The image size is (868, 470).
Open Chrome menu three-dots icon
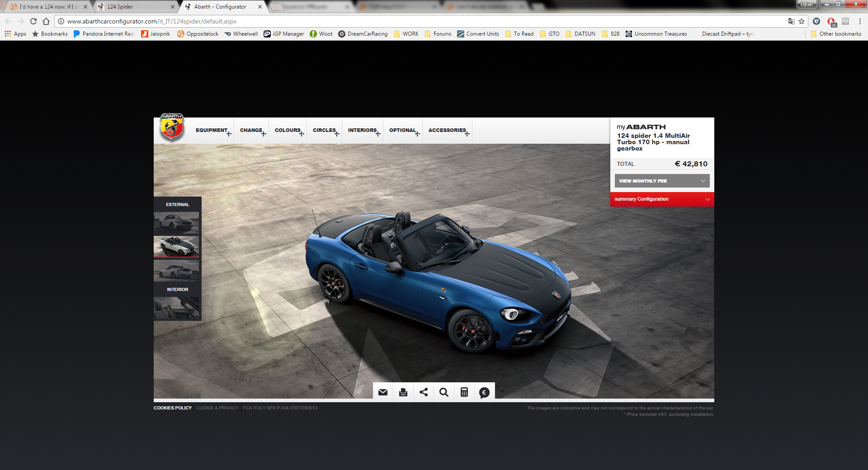point(860,21)
